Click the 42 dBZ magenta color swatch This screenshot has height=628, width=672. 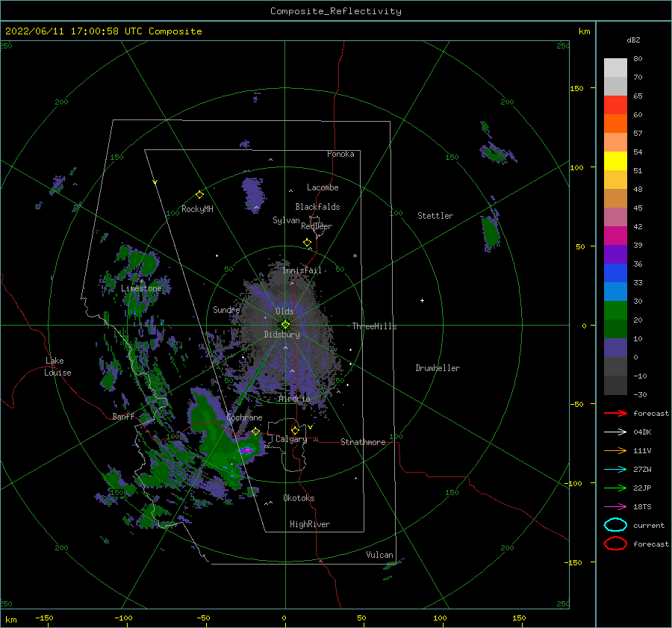point(615,235)
